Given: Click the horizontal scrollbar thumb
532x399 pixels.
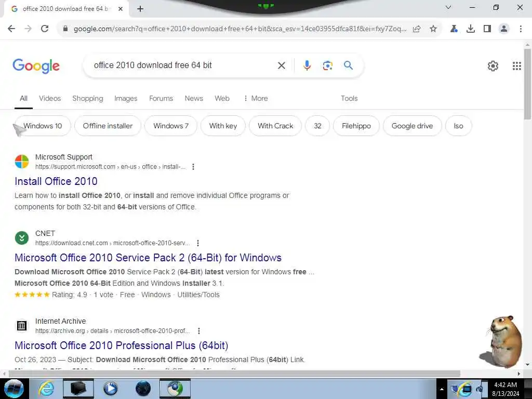Looking at the screenshot, I should coord(234,374).
